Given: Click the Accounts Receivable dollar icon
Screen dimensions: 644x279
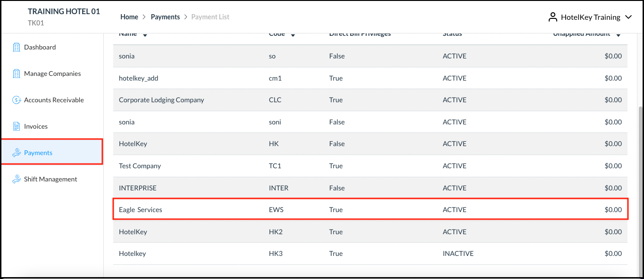Looking at the screenshot, I should click(16, 100).
